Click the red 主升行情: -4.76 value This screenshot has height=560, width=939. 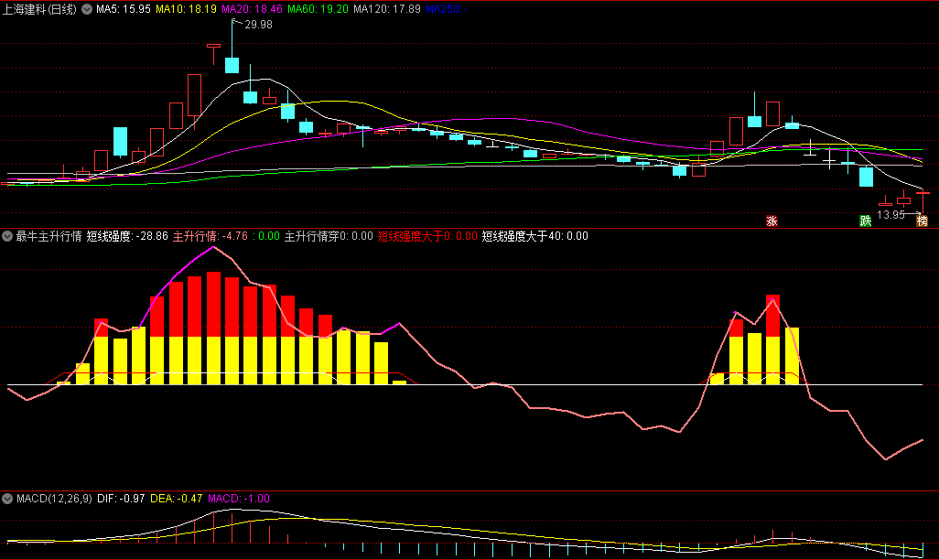coord(210,236)
